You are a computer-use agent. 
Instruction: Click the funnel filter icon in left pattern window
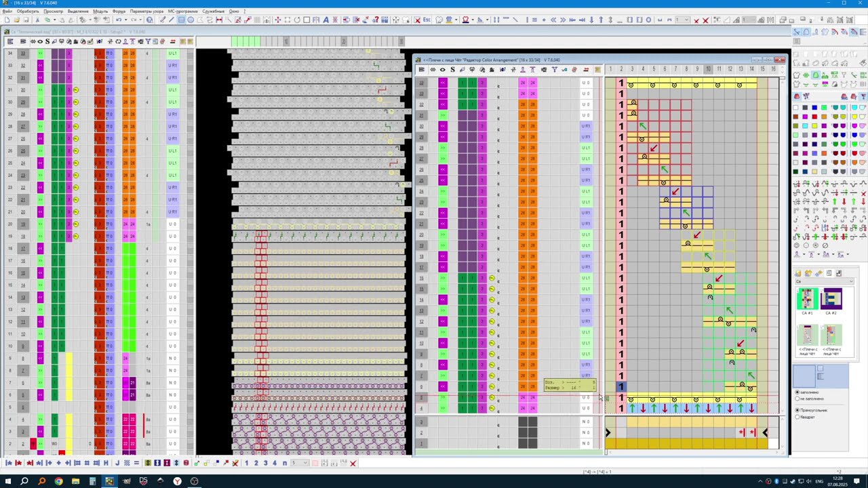click(x=148, y=41)
